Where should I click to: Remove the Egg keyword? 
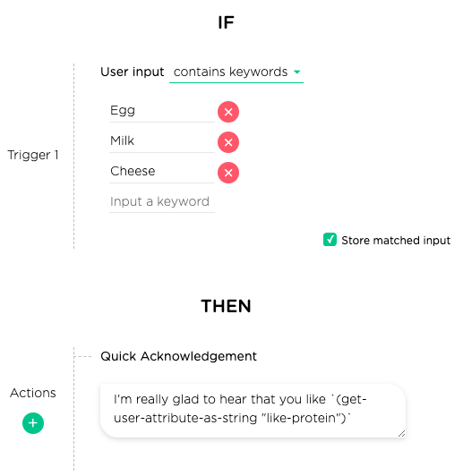coord(228,112)
